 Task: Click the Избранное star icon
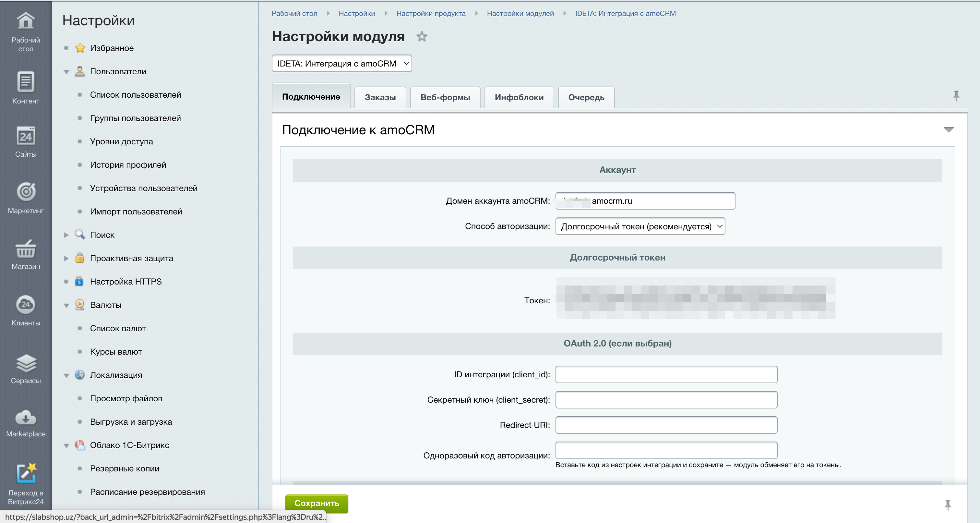80,48
